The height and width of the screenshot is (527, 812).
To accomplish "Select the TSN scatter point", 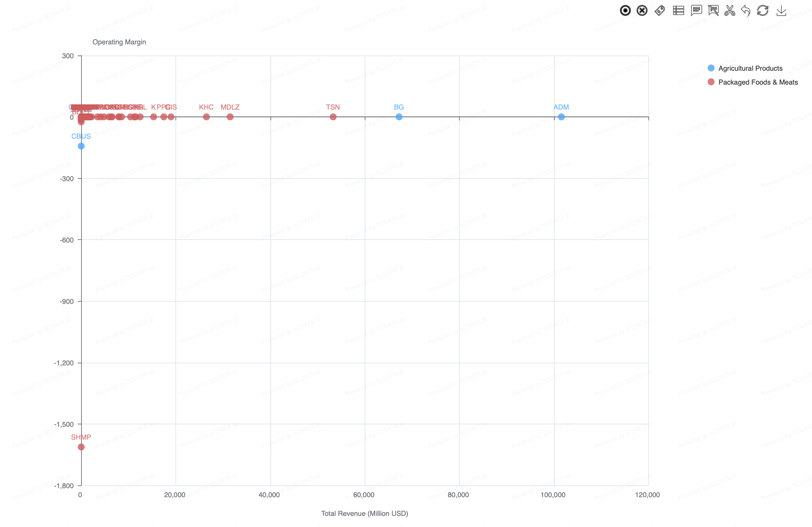I will [333, 117].
